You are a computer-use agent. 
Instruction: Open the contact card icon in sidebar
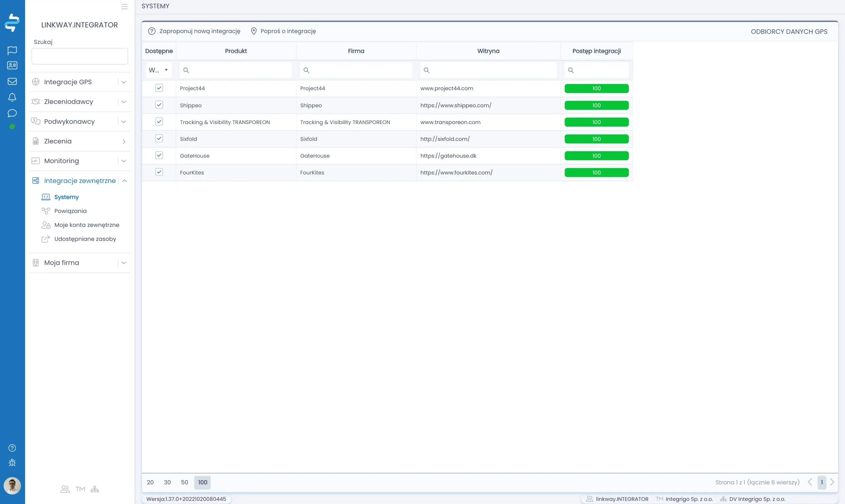click(12, 65)
